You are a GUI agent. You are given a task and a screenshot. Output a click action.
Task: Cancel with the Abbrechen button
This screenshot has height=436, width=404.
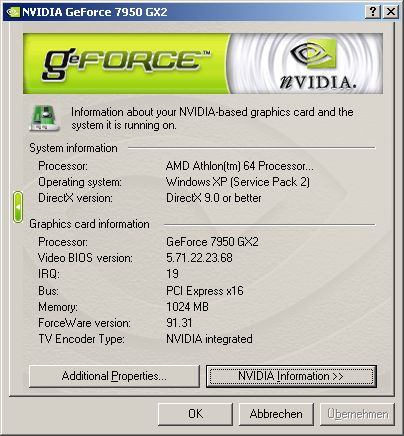276,414
